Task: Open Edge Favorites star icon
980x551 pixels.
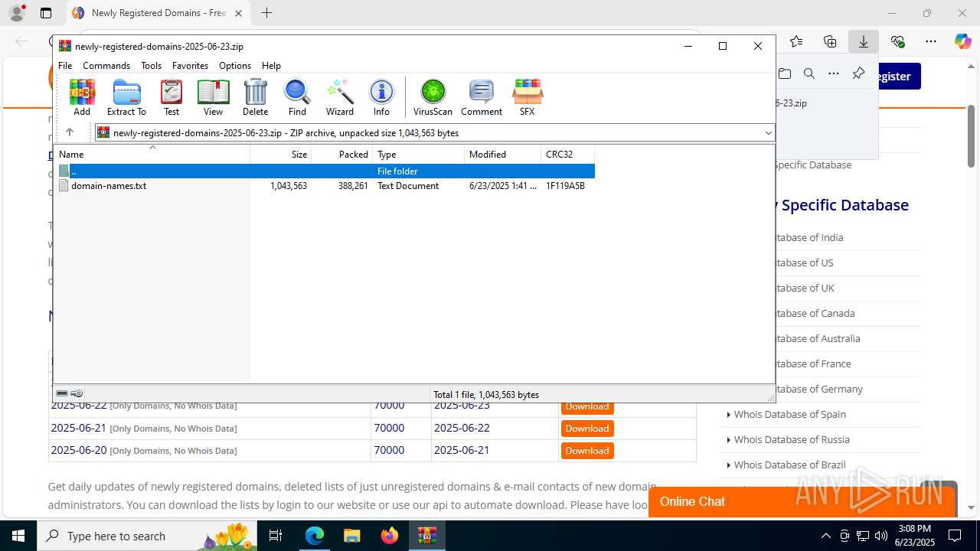Action: 796,41
